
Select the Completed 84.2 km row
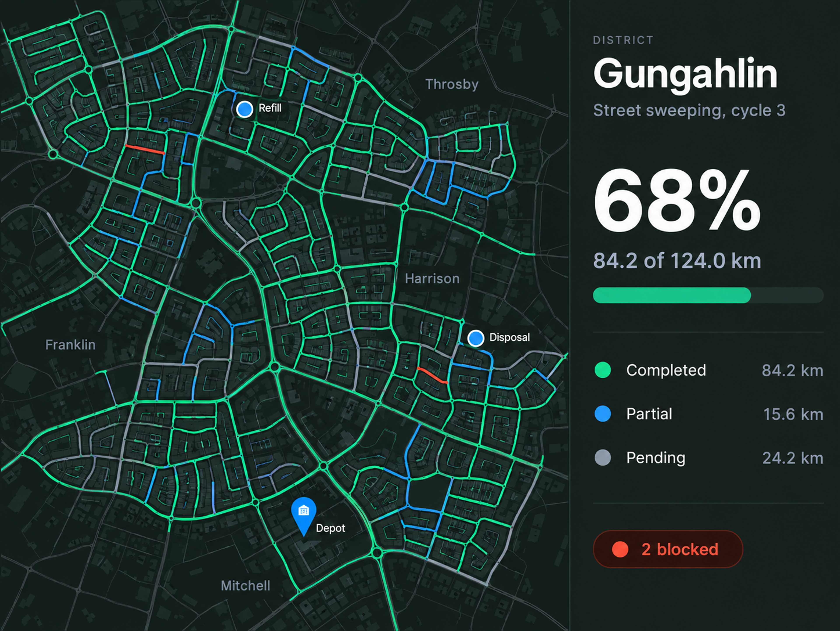pyautogui.click(x=709, y=370)
